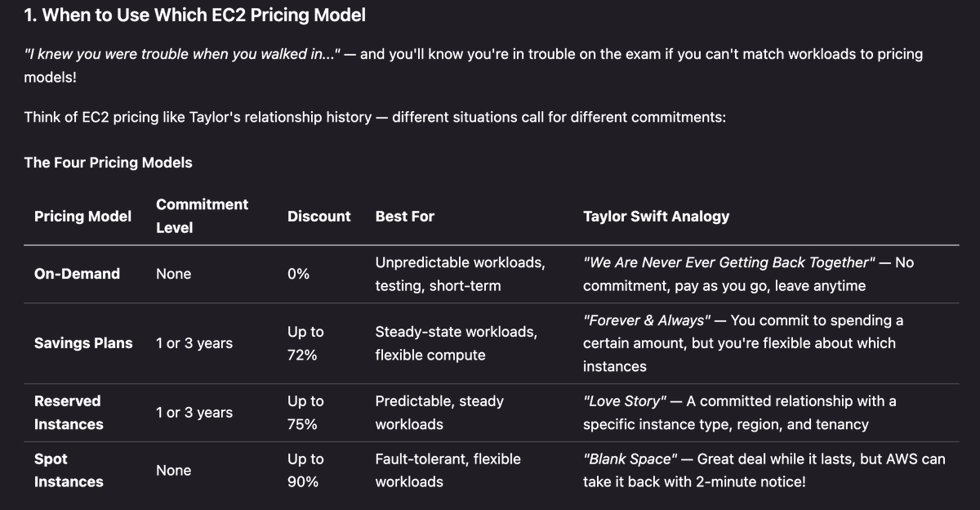Screen dimensions: 980x510
Task: Click the 'We Are Never Ever Getting Back Together' quote
Action: coord(729,262)
